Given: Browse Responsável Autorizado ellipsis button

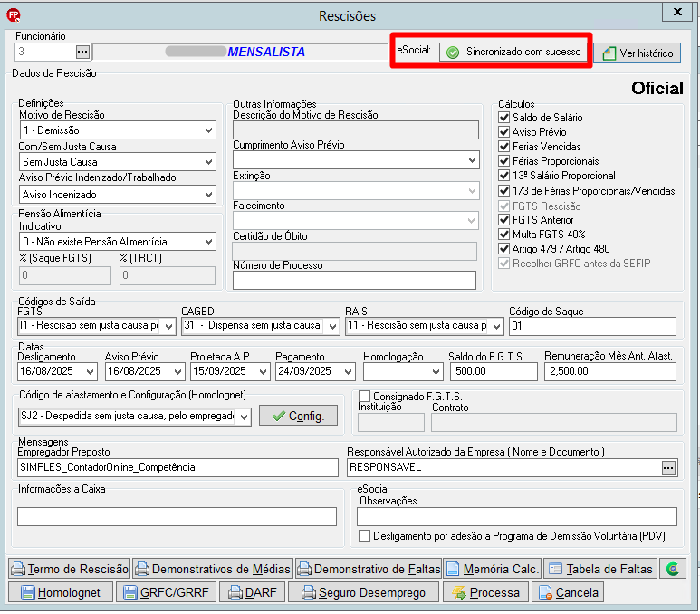Looking at the screenshot, I should click(x=668, y=467).
